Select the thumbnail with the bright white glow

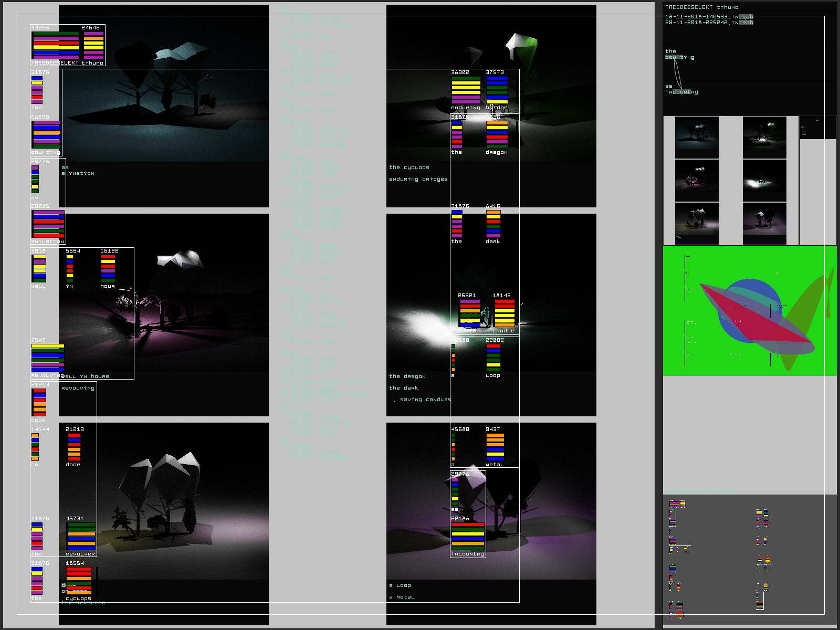click(764, 181)
